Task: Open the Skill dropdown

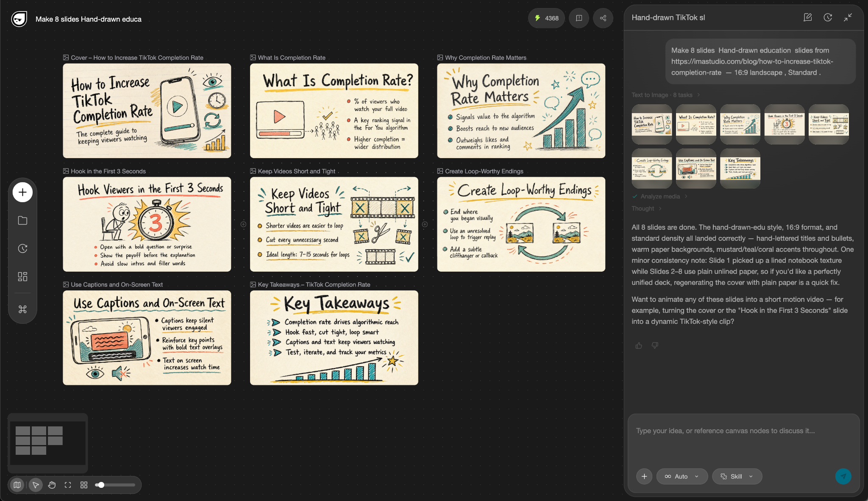Action: [737, 476]
